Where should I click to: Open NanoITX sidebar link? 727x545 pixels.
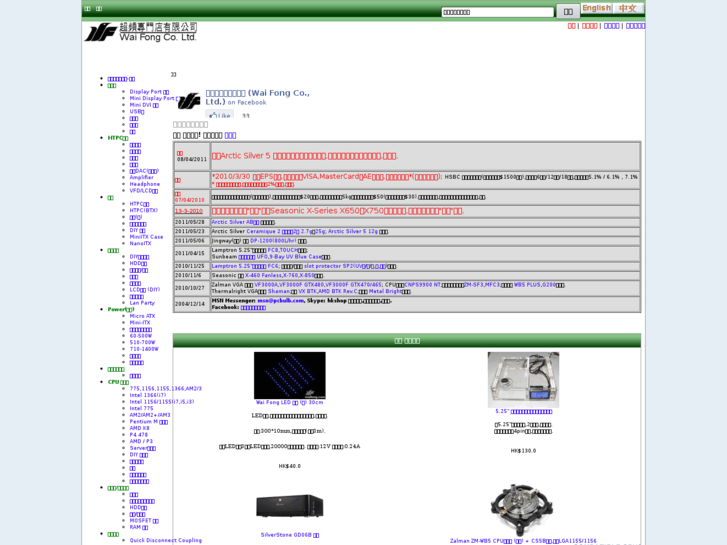(x=140, y=243)
